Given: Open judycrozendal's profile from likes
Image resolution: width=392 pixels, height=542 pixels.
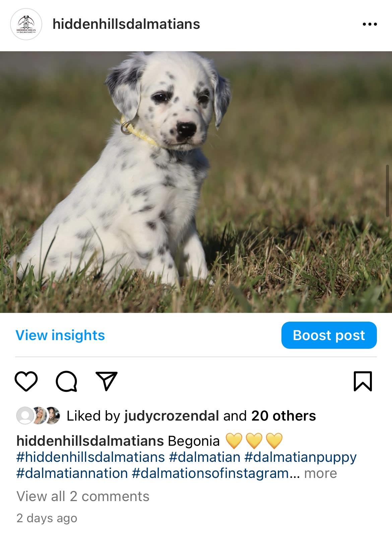Looking at the screenshot, I should coord(172,416).
